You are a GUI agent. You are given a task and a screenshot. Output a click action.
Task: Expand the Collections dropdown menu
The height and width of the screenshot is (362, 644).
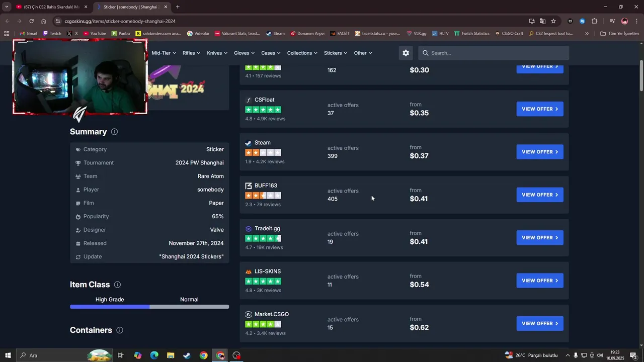(x=302, y=53)
